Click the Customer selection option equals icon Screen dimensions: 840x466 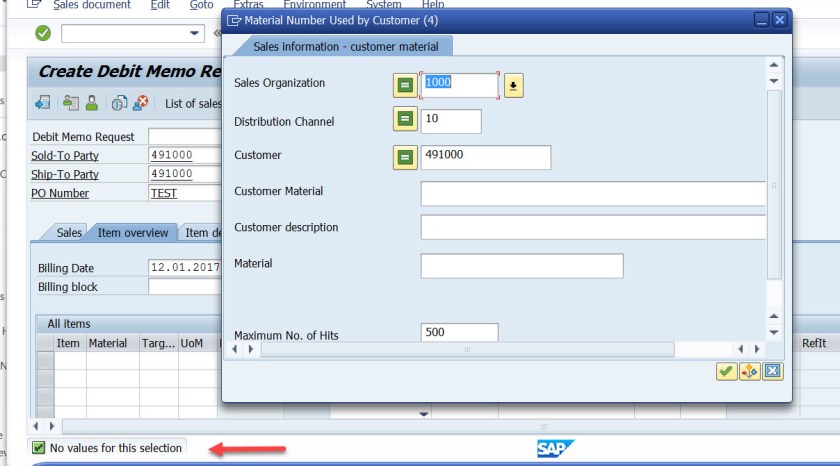(405, 157)
